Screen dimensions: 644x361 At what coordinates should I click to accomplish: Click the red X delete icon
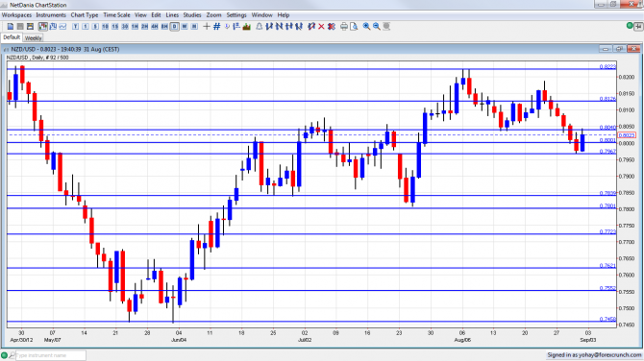point(321,26)
